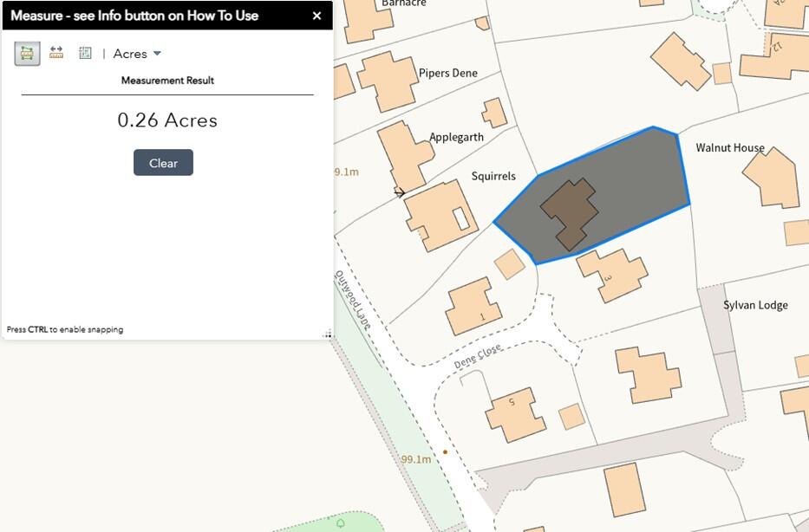809x532 pixels.
Task: Click house number 5 building
Action: (x=514, y=412)
